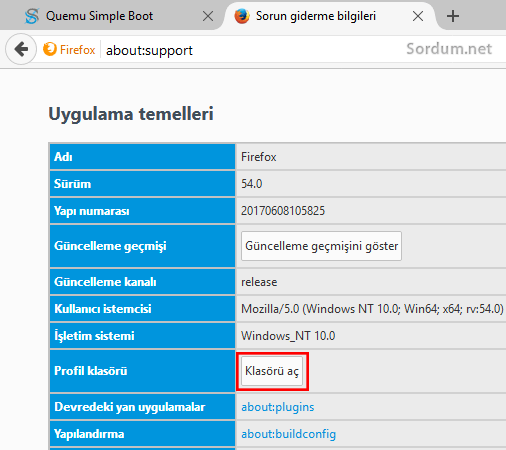Click the Quemu Simple Boot tab favicon
506x450 pixels.
pyautogui.click(x=32, y=16)
